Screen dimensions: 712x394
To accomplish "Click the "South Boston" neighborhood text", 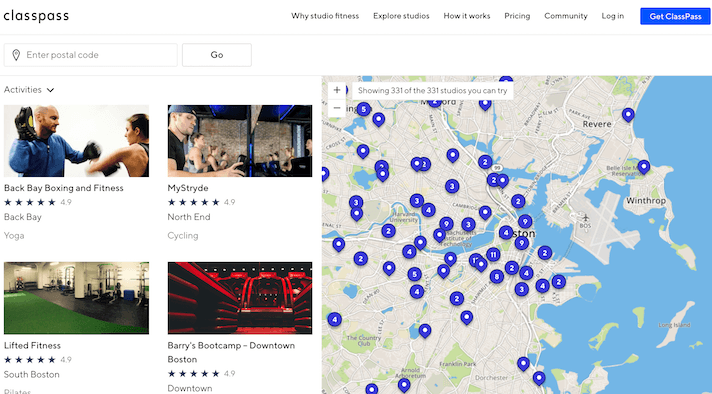I will click(32, 374).
